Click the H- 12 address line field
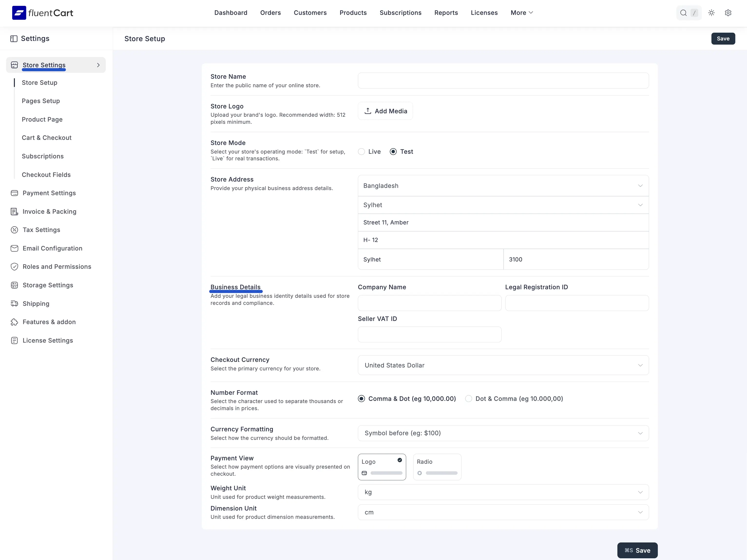 click(x=503, y=240)
